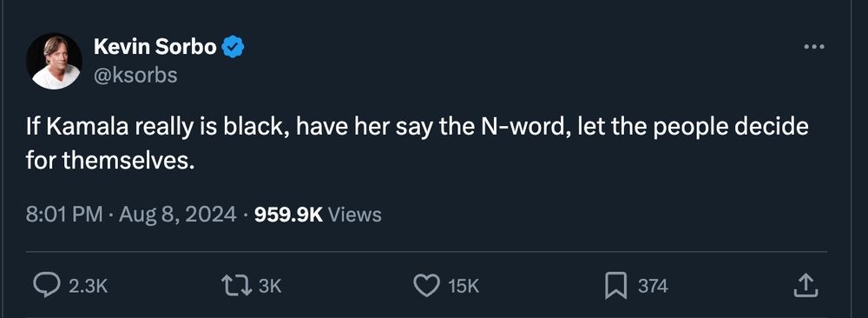Open the @ksorbs handle link
Image resolution: width=868 pixels, height=318 pixels.
click(x=135, y=75)
